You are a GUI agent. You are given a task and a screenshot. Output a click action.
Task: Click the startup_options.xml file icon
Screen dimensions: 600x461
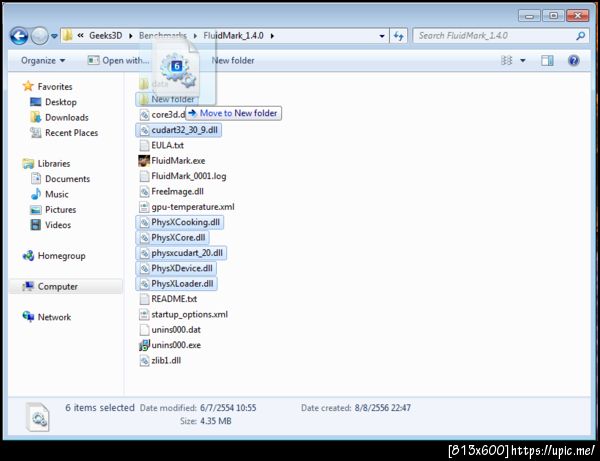click(144, 314)
